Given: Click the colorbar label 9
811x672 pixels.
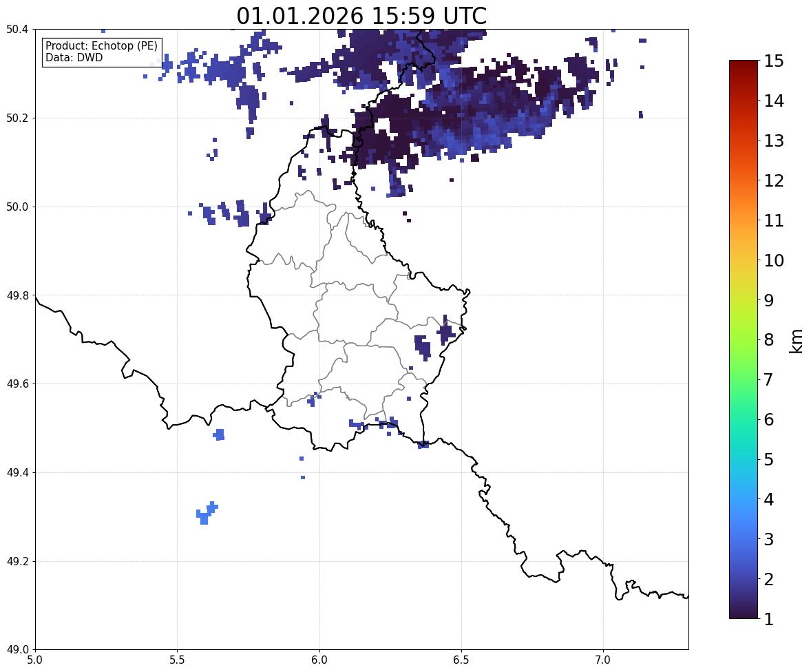Looking at the screenshot, I should 769,300.
